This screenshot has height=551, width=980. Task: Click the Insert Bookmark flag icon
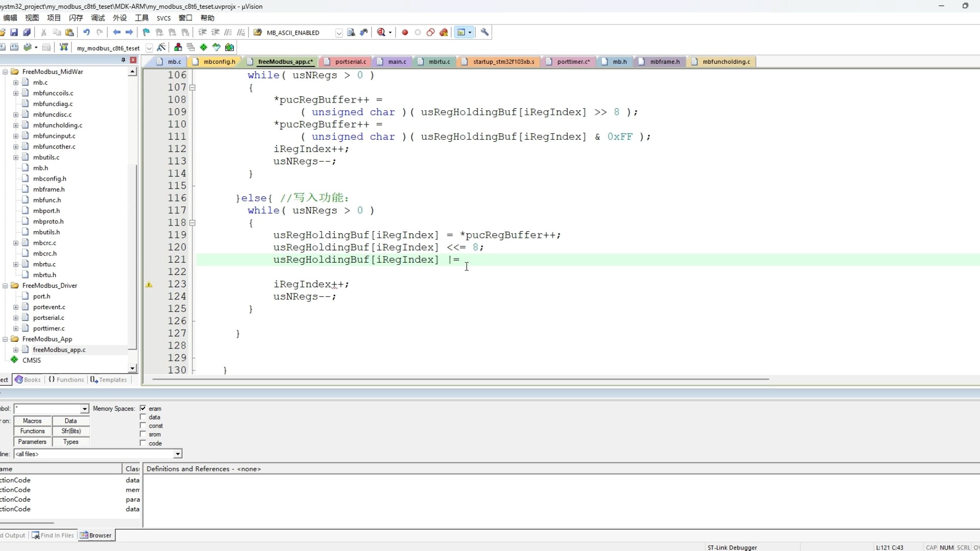(146, 32)
